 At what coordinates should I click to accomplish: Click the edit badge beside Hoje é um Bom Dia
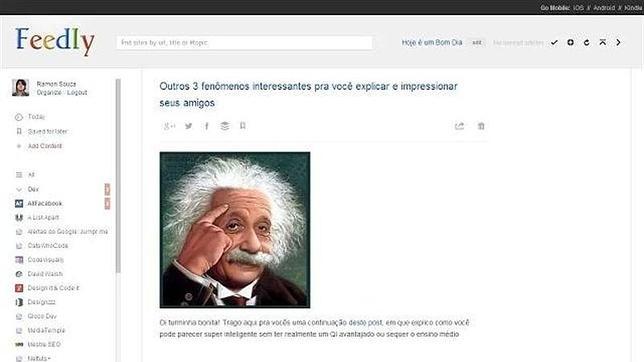pyautogui.click(x=476, y=42)
